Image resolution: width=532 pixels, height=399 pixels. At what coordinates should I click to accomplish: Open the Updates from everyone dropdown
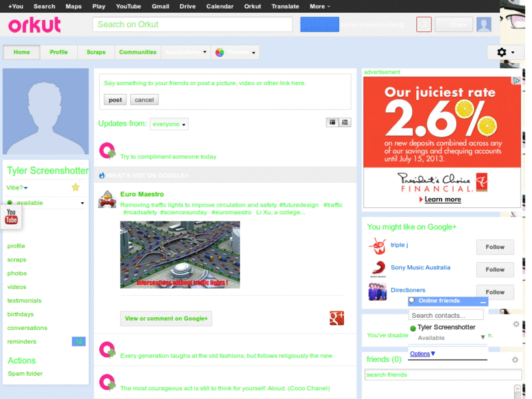click(169, 124)
